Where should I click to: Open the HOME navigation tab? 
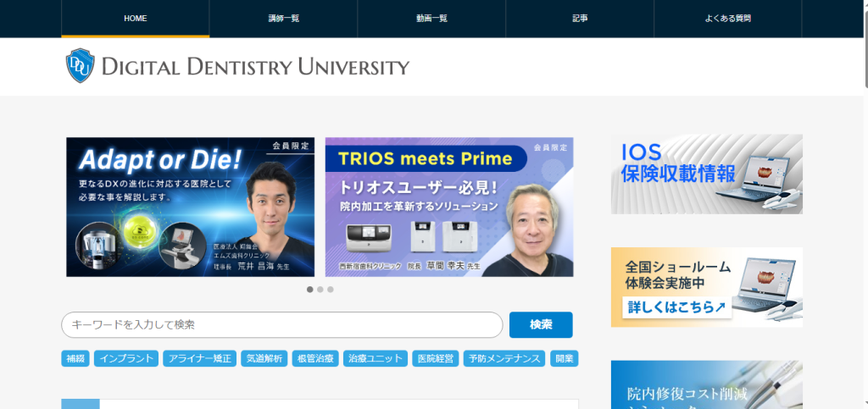[135, 19]
